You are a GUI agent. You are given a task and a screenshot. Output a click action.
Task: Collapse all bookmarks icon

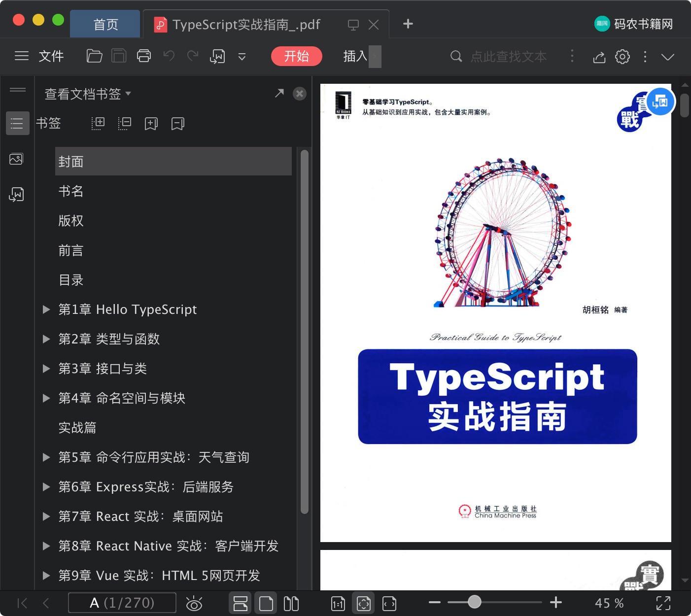[125, 123]
